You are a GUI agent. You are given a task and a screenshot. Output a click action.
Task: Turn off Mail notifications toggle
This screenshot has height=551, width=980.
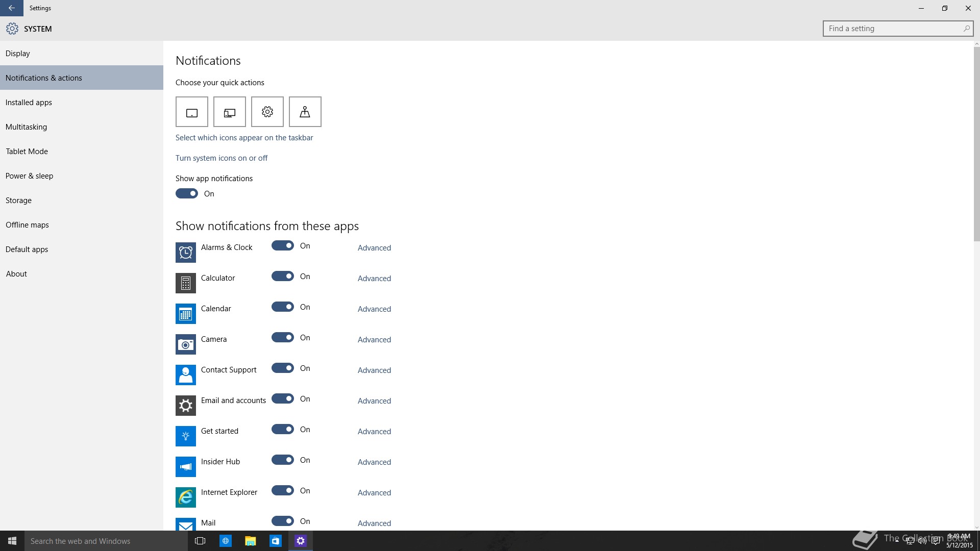tap(283, 521)
